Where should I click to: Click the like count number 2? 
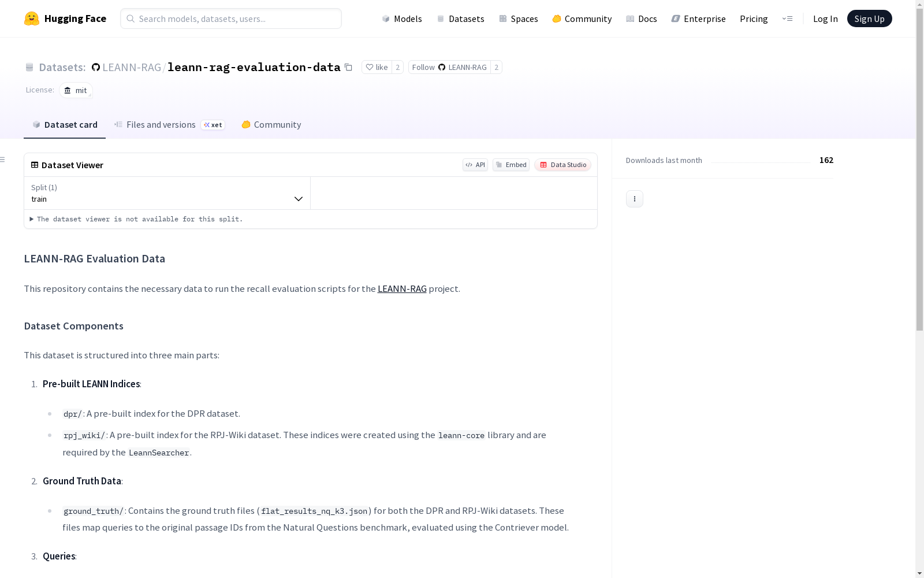397,67
